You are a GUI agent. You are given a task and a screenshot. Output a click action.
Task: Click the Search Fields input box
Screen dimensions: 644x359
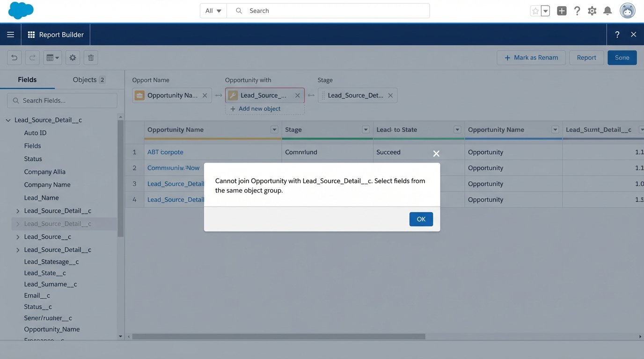click(x=61, y=100)
